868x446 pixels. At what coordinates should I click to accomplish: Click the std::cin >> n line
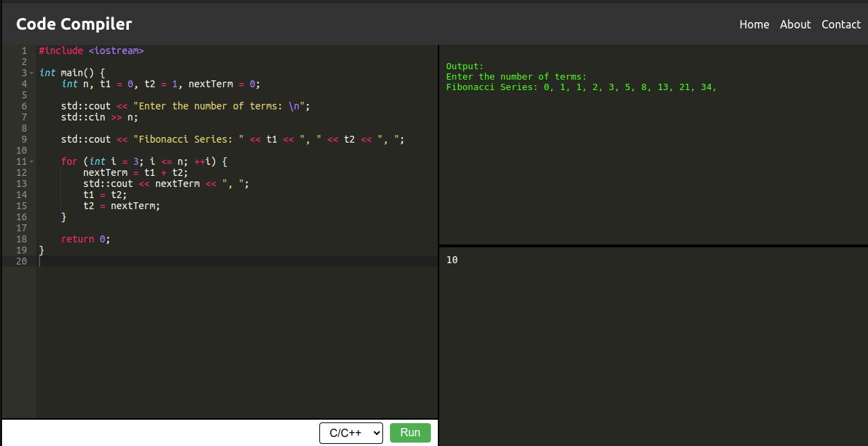[x=100, y=117]
